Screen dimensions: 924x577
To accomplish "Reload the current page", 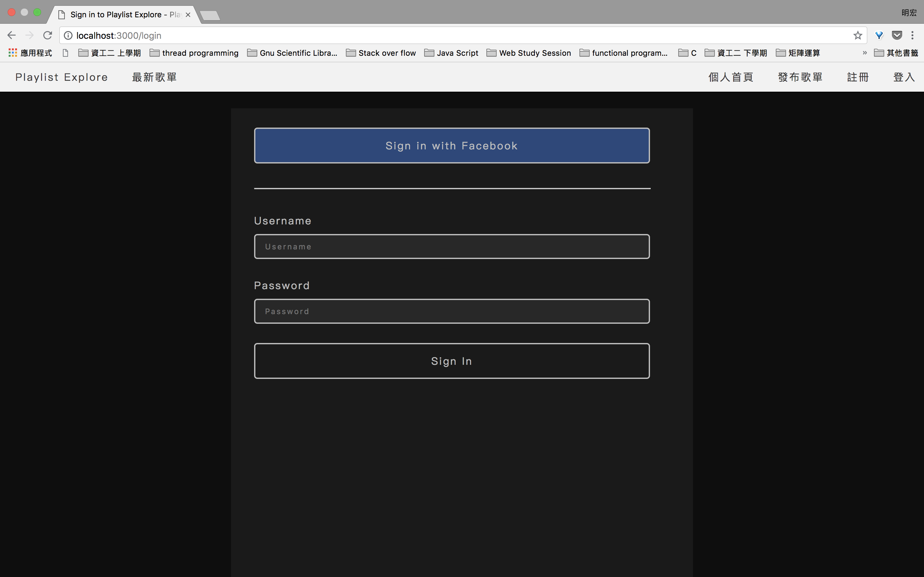I will click(x=47, y=36).
